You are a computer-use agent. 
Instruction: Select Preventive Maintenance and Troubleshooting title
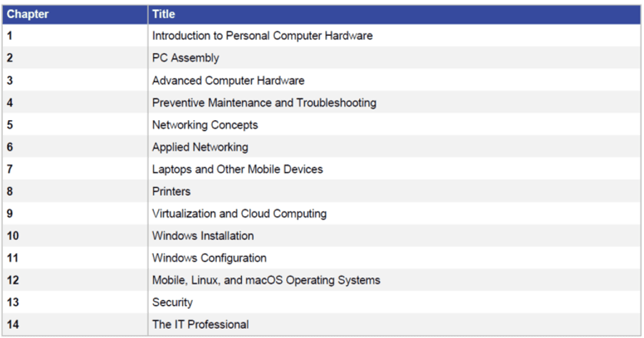coord(264,103)
